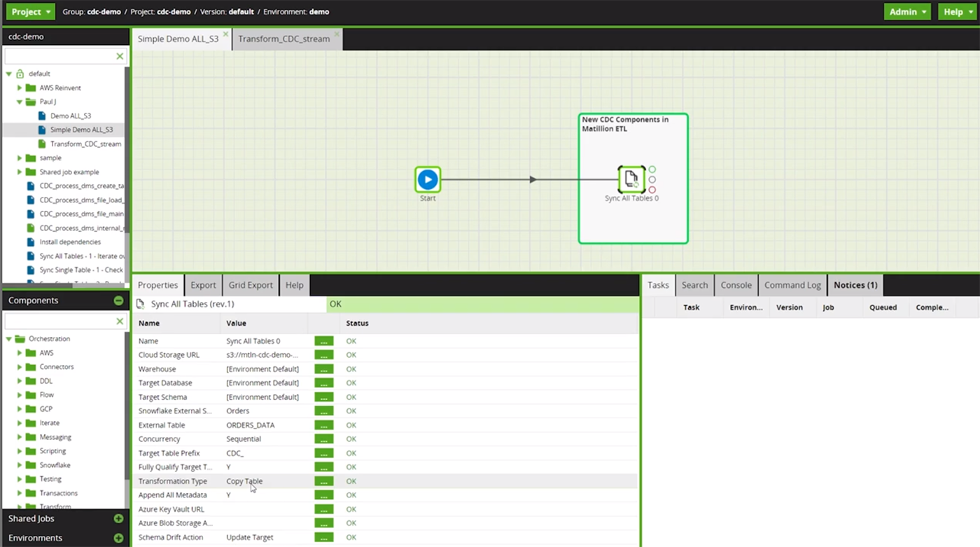Click the red failure output connector
This screenshot has width=980, height=547.
click(652, 190)
